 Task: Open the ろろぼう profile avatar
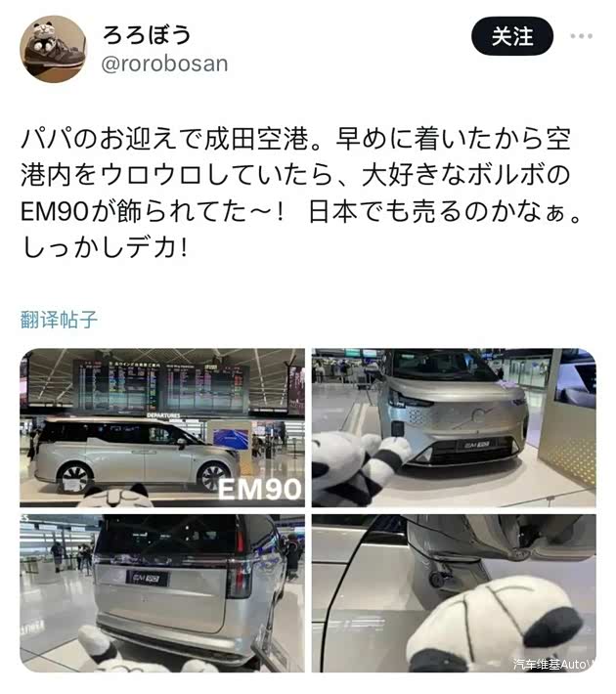[x=53, y=49]
